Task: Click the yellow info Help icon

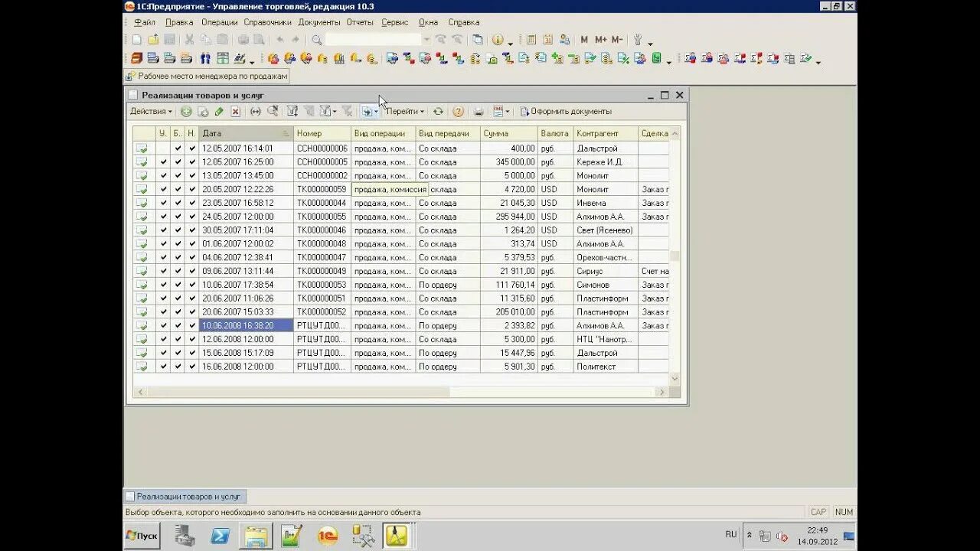Action: point(498,40)
